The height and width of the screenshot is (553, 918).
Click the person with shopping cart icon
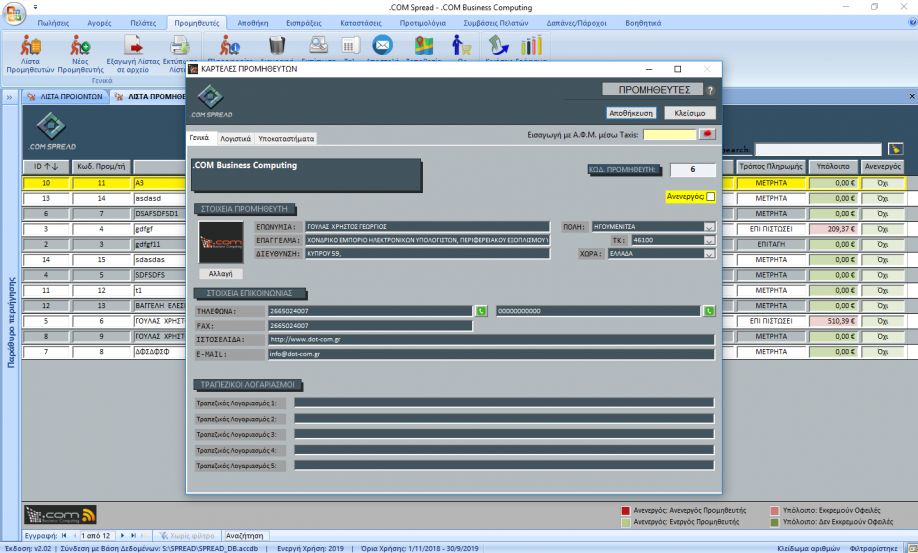click(461, 46)
